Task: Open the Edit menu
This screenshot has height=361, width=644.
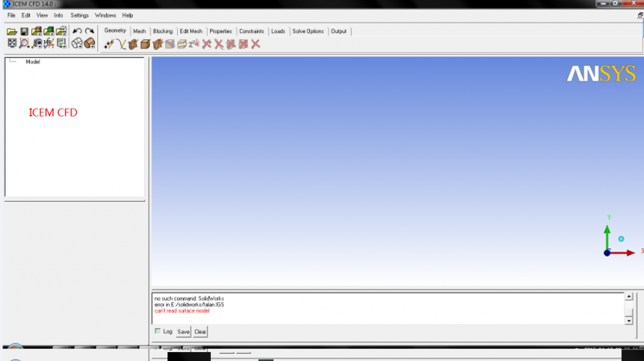Action: click(x=26, y=15)
